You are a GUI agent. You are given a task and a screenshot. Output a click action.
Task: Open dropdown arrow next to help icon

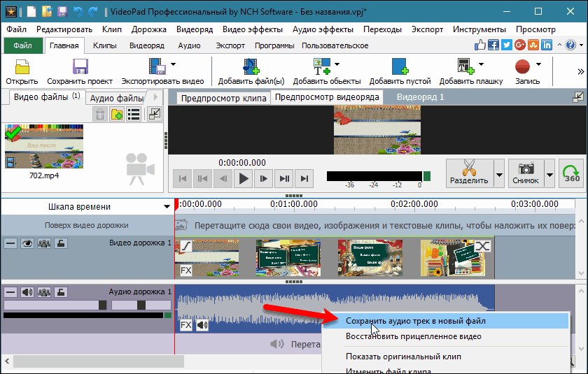[581, 45]
